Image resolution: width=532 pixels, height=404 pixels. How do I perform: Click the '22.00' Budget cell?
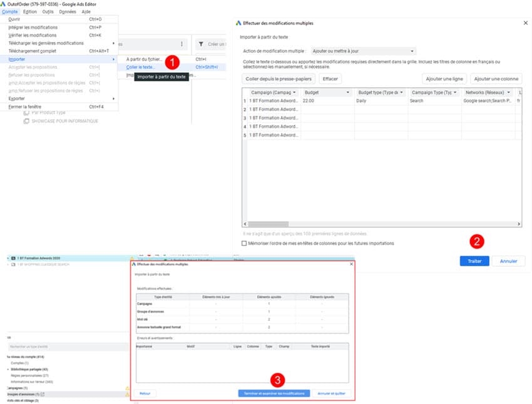click(x=327, y=101)
